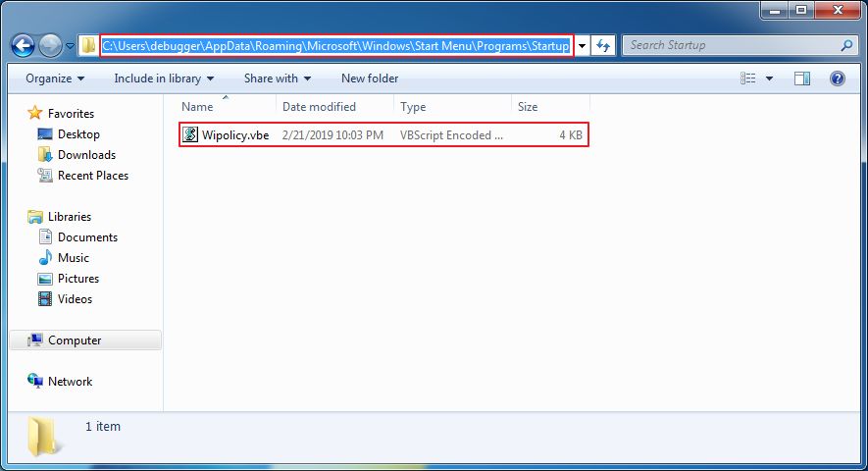Open Desktop in Favorites

[78, 134]
